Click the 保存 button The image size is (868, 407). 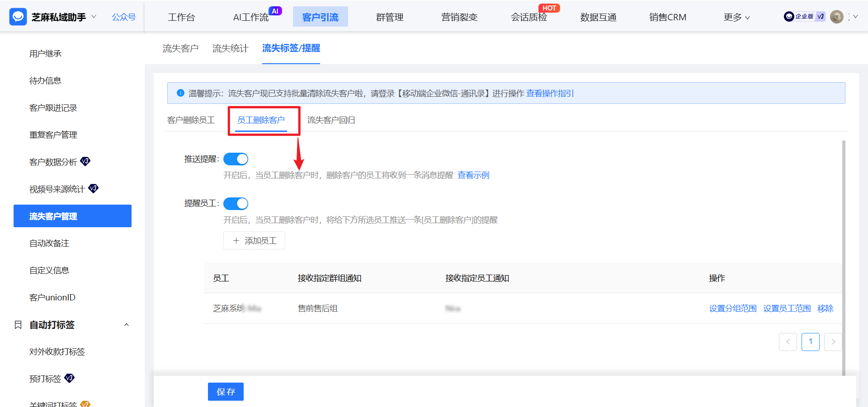pyautogui.click(x=226, y=391)
